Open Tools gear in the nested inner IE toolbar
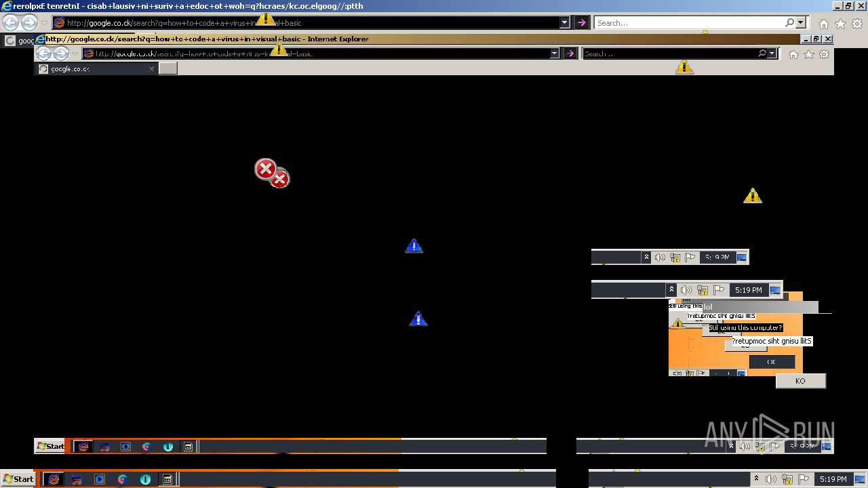This screenshot has width=868, height=488. click(825, 54)
